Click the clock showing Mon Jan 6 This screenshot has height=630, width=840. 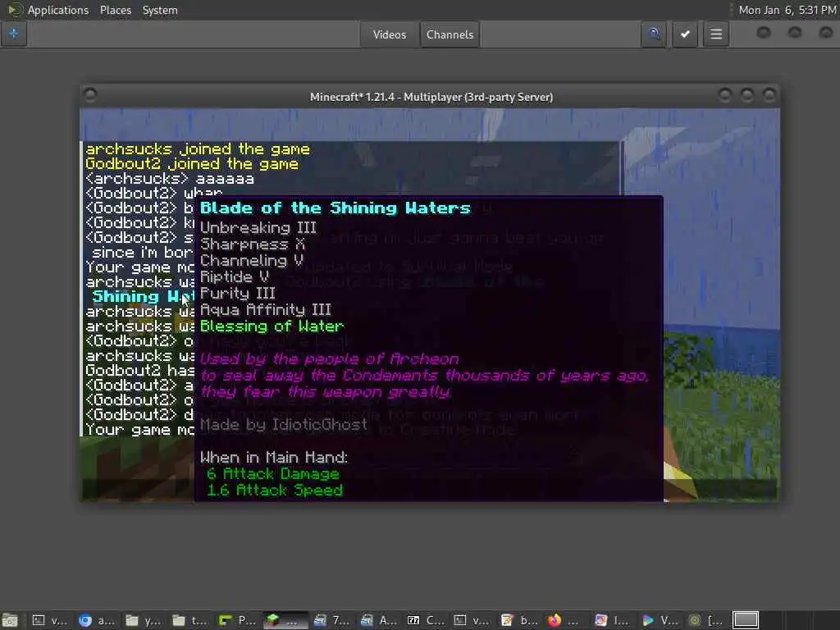[787, 10]
